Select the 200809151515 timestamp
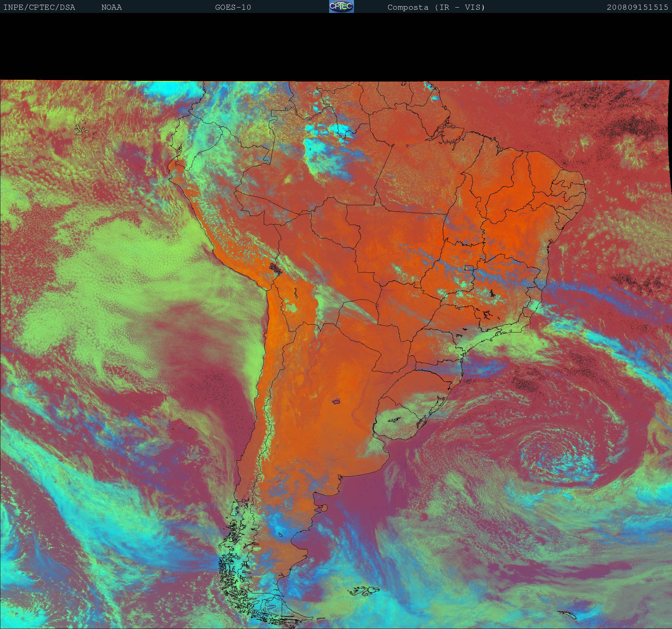The width and height of the screenshot is (672, 629). coord(637,8)
